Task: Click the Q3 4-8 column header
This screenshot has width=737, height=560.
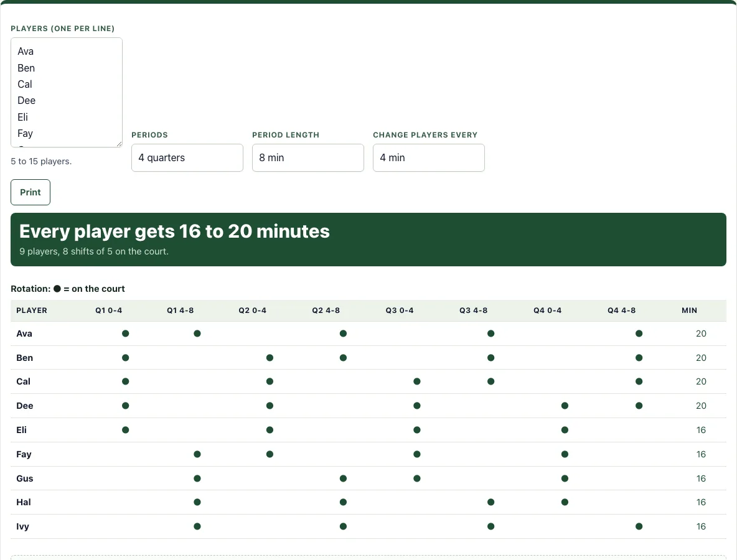Action: click(x=473, y=310)
